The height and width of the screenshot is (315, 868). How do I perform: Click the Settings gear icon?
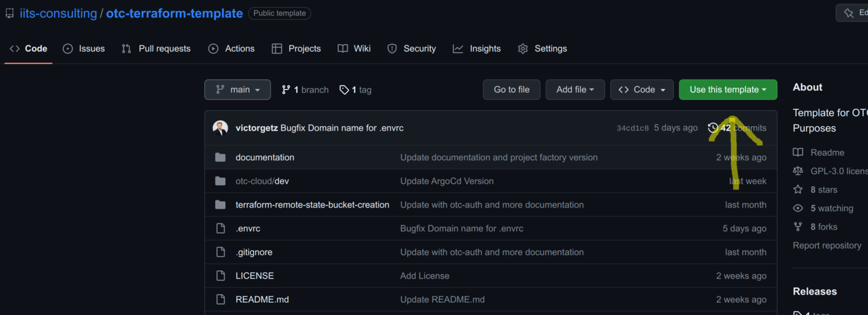(x=523, y=49)
